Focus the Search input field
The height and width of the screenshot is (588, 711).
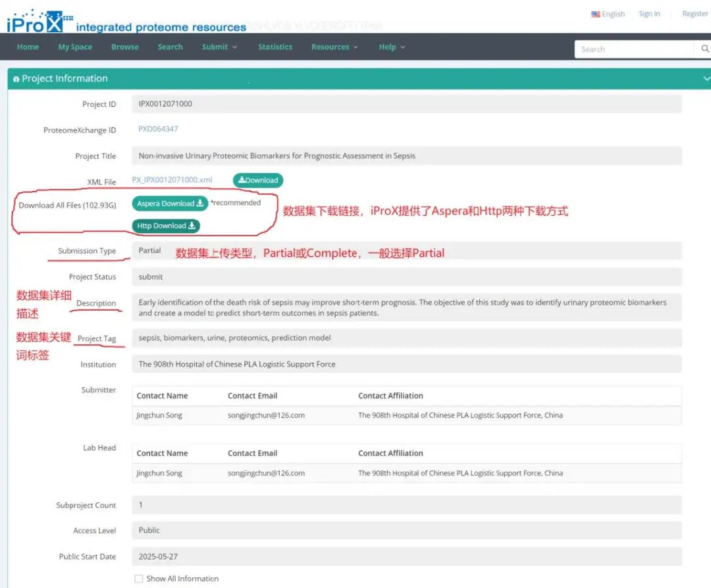[634, 49]
